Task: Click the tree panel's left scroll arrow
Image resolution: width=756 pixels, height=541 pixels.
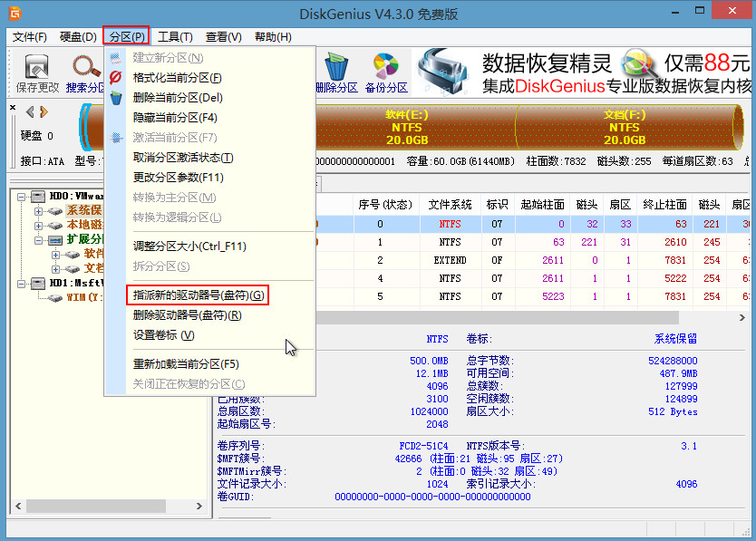Action: [18, 506]
